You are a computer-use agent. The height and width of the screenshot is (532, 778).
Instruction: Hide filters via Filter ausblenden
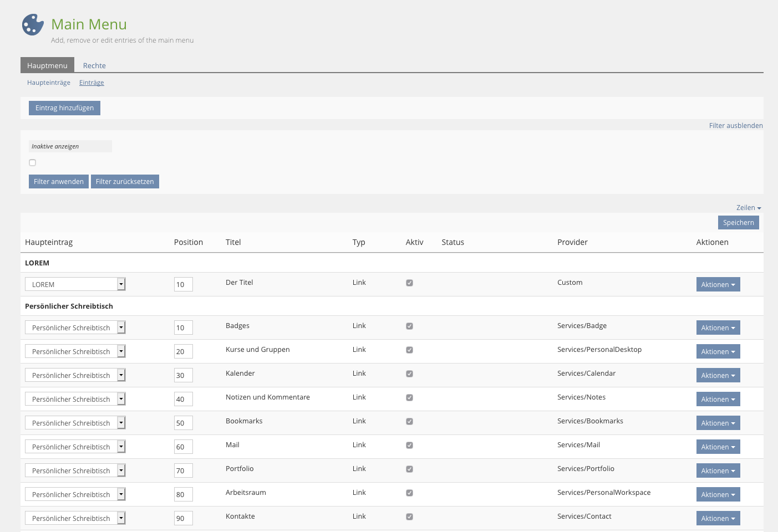pos(735,126)
